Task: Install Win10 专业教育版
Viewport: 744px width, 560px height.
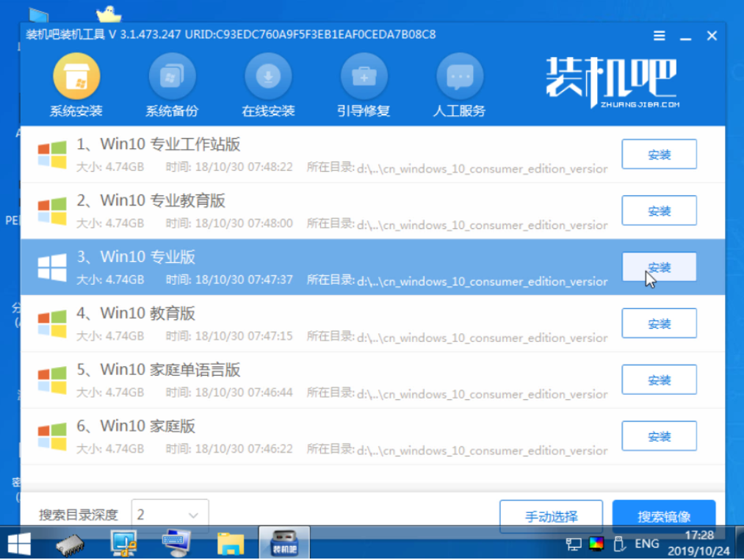Action: pos(659,211)
